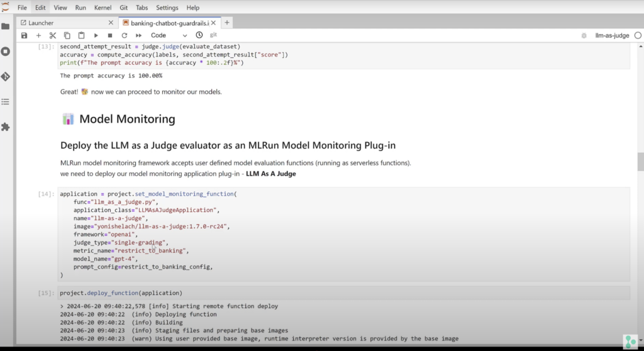Viewport: 644px width, 351px height.
Task: Insert a new cell below
Action: tap(38, 35)
